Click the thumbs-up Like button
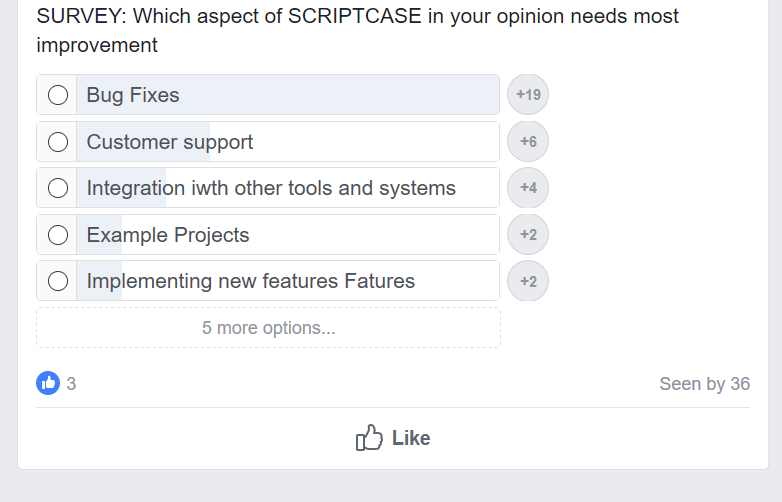Image resolution: width=782 pixels, height=502 pixels. (x=393, y=438)
